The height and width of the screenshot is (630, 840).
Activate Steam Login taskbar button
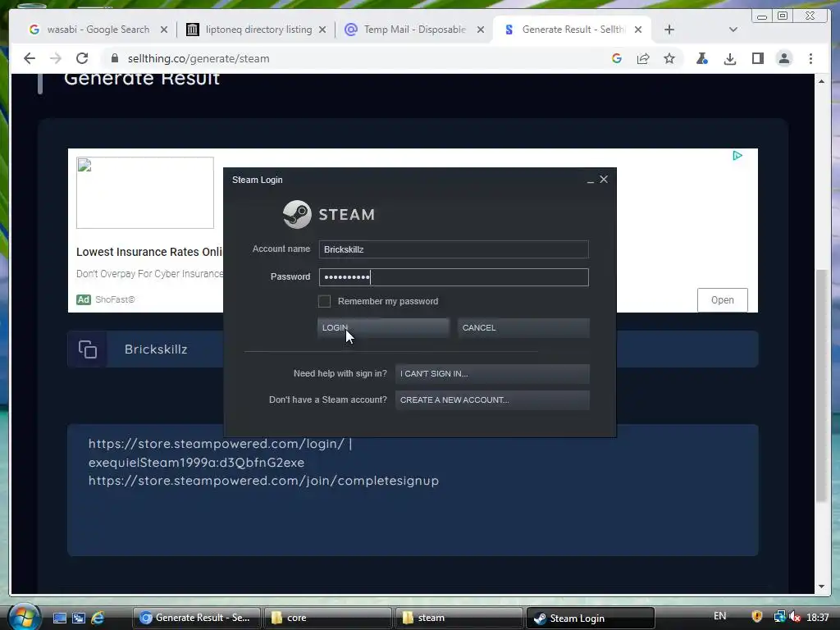pos(591,619)
